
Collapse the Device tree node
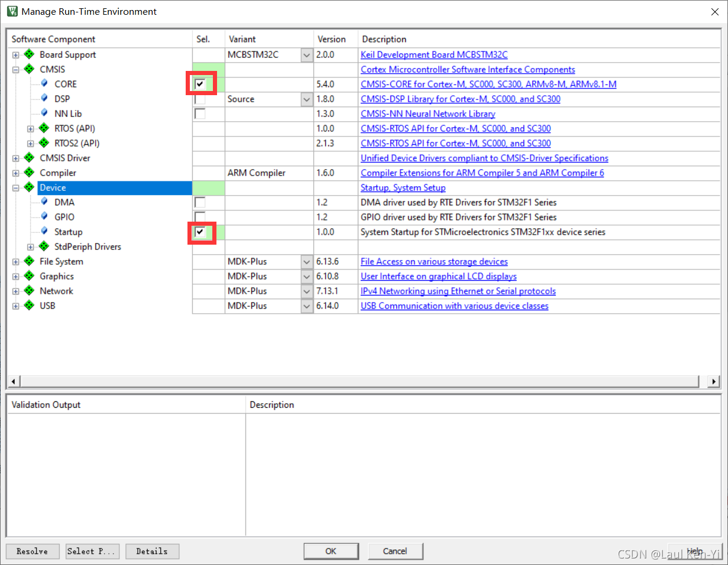point(16,188)
